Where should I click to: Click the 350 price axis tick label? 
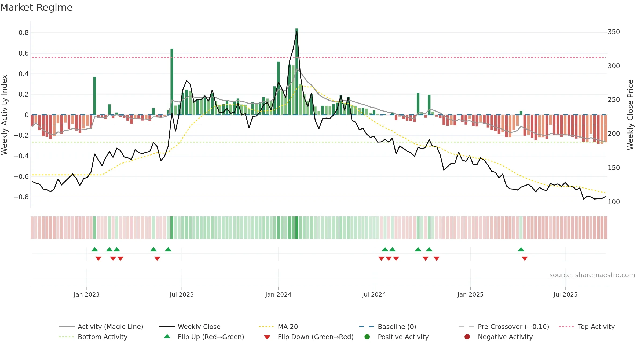pos(614,32)
